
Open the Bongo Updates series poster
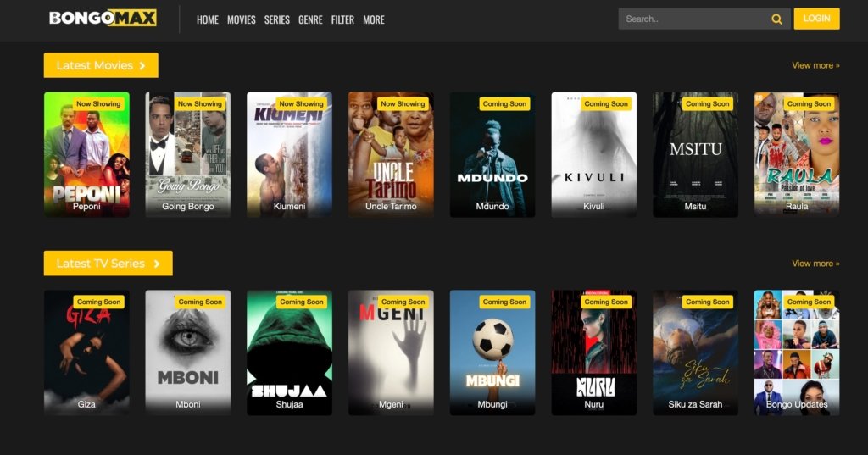point(797,352)
